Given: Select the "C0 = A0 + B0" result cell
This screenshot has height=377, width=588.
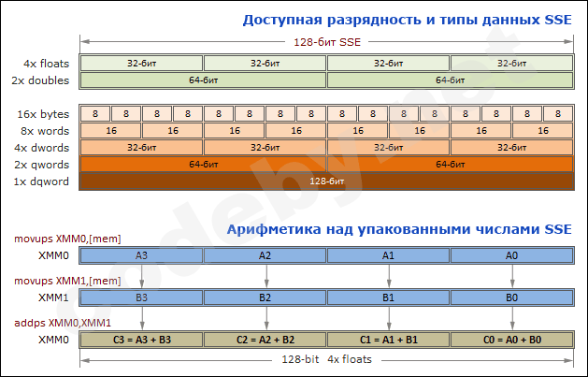Looking at the screenshot, I should pos(512,340).
